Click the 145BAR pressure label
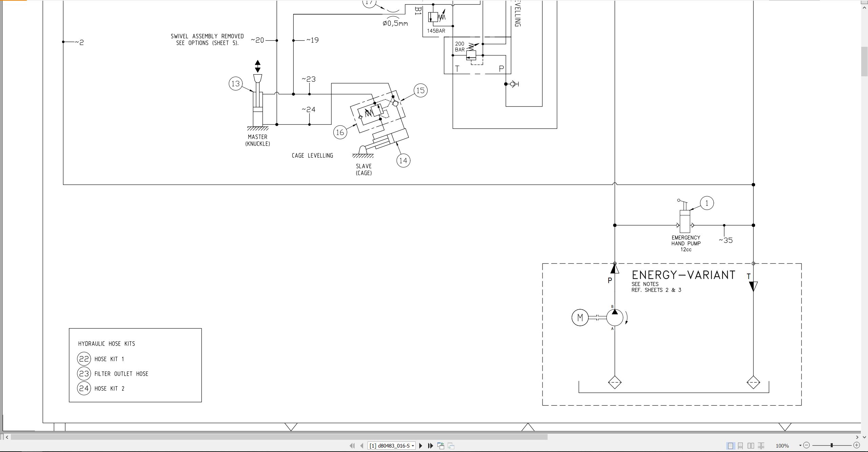 point(436,31)
